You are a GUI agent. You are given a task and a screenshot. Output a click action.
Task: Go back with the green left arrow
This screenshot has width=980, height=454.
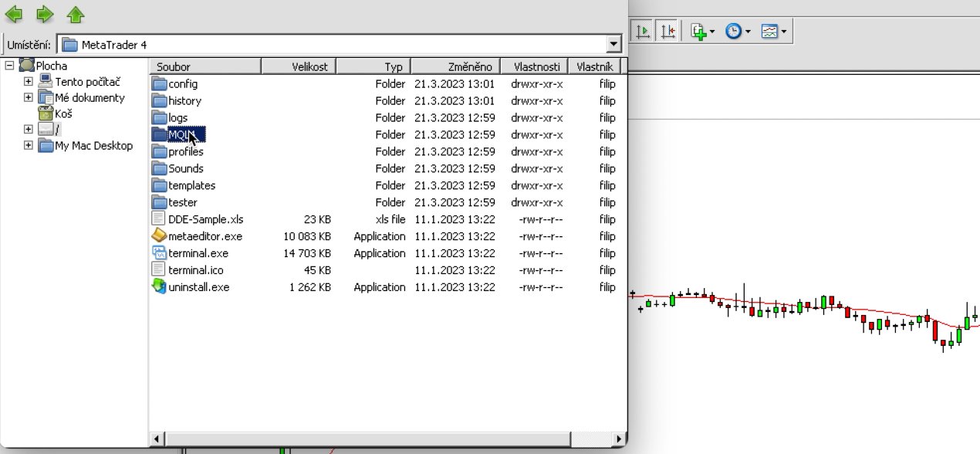click(x=14, y=14)
